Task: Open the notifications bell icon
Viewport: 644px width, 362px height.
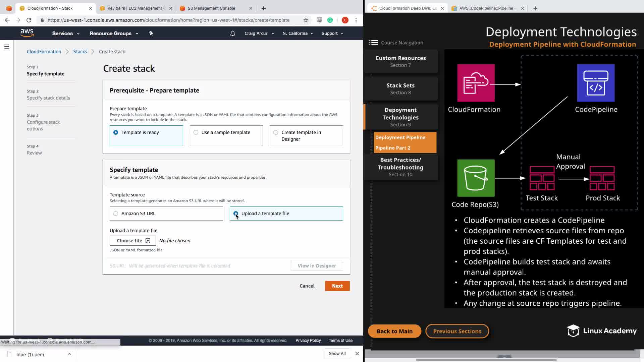Action: (x=232, y=34)
